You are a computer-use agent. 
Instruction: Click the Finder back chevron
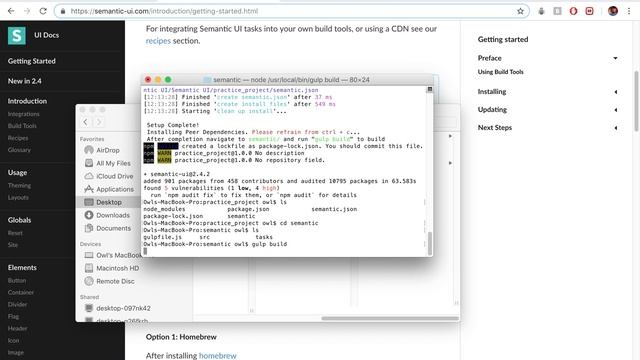85,122
